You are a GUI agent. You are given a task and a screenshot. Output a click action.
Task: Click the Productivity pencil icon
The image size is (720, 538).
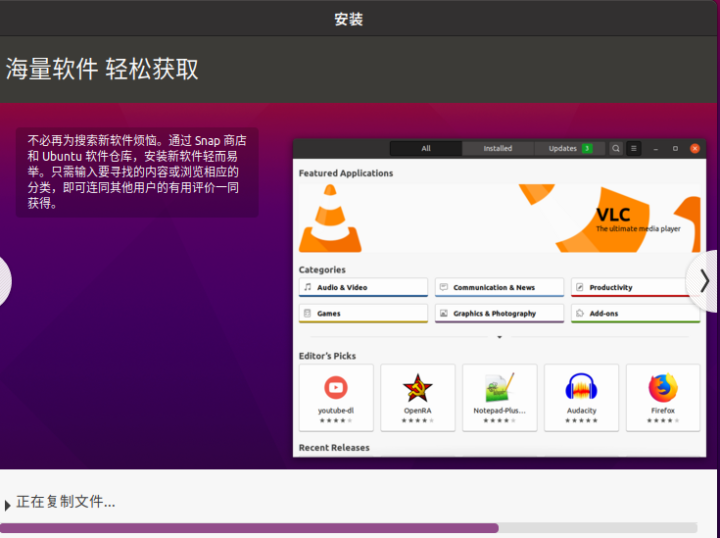579,287
